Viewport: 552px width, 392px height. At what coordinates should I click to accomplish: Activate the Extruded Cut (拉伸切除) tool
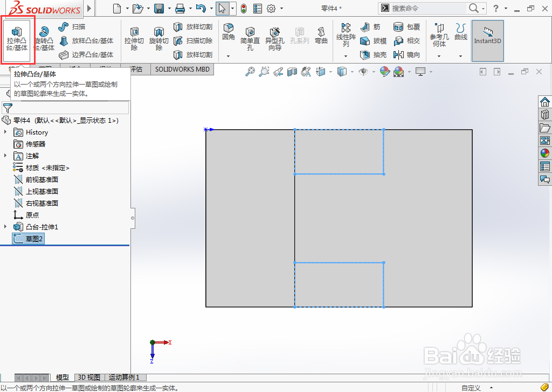pyautogui.click(x=134, y=39)
